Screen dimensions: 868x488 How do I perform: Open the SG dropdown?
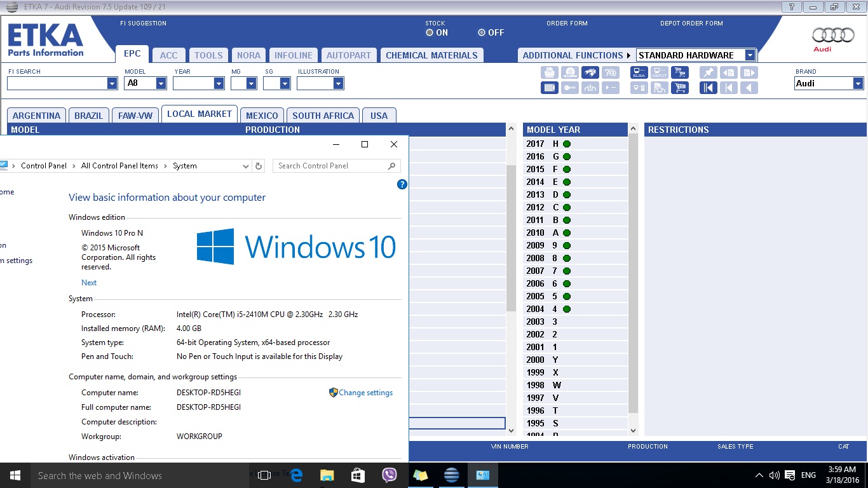tap(285, 83)
